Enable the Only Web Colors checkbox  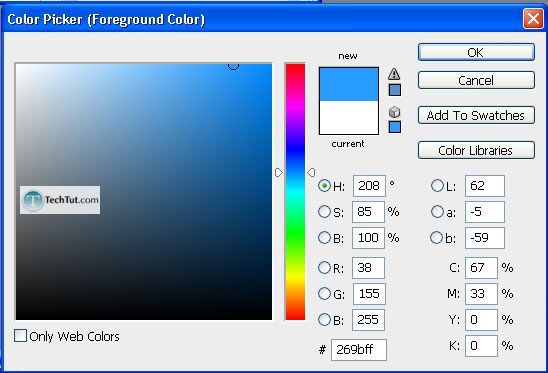(20, 336)
